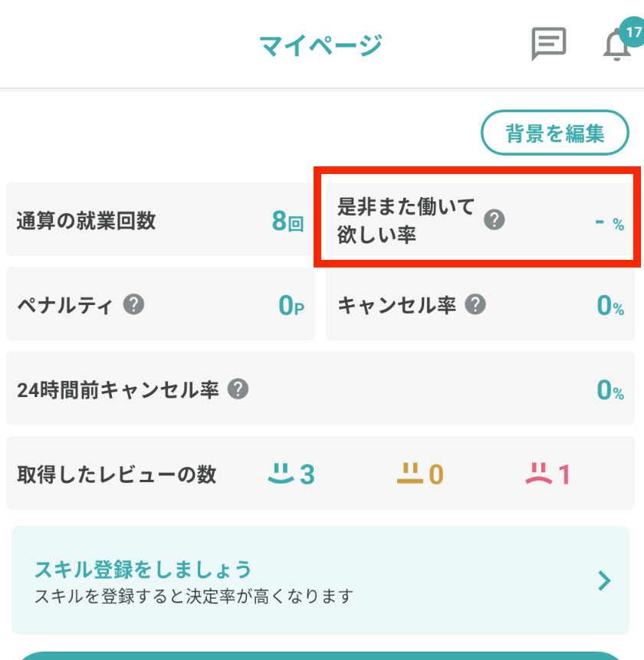This screenshot has width=644, height=660.
Task: Tap the マイページ header title
Action: (x=320, y=45)
